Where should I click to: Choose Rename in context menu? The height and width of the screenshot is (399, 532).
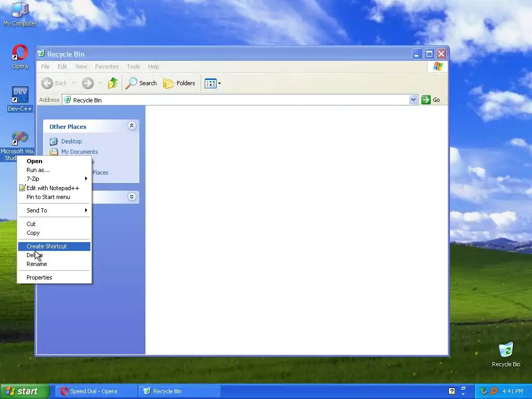pyautogui.click(x=54, y=264)
